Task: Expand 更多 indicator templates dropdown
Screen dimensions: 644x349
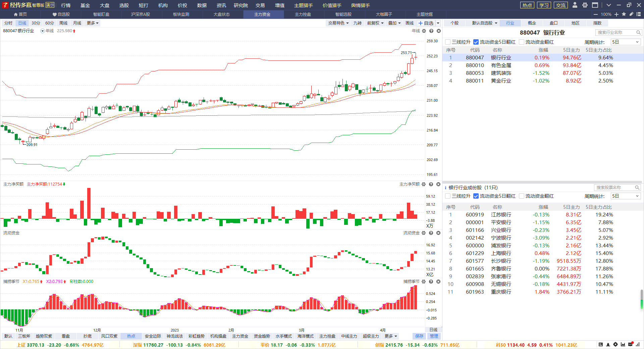Action: coord(391,336)
